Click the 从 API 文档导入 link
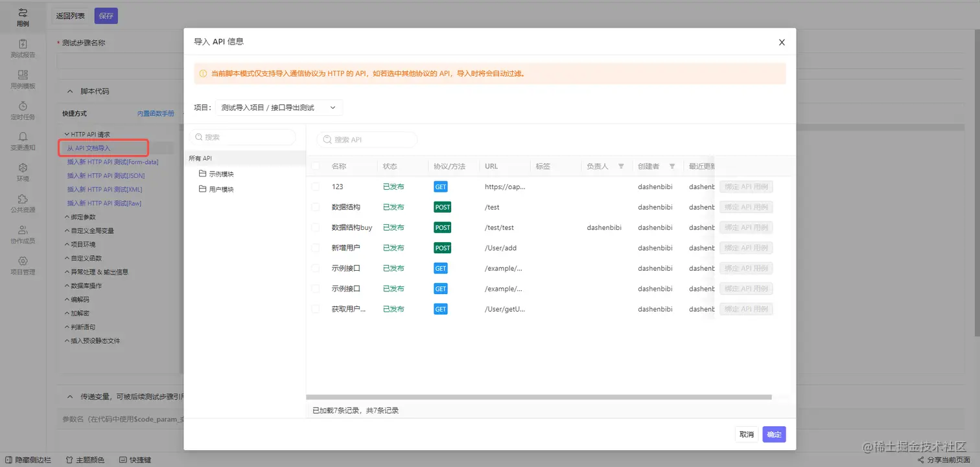This screenshot has width=980, height=467. [x=89, y=148]
